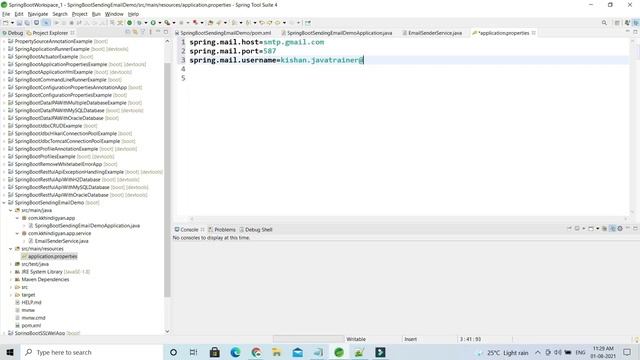Select the Debug Shell tab

(256, 229)
